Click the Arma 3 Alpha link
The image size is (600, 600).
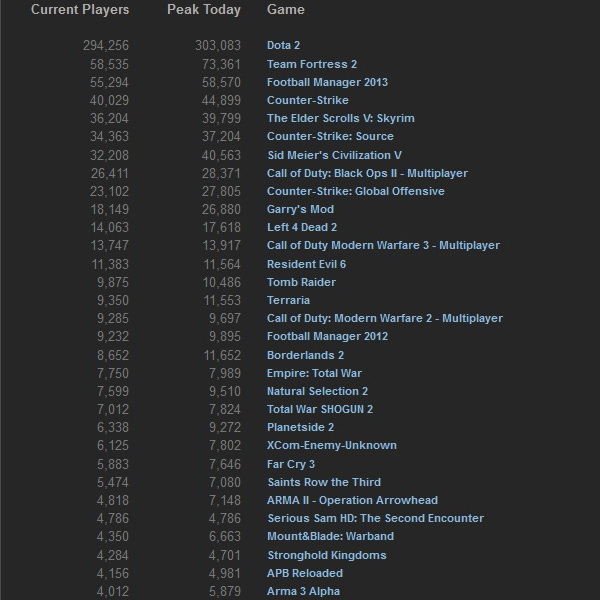tap(303, 591)
